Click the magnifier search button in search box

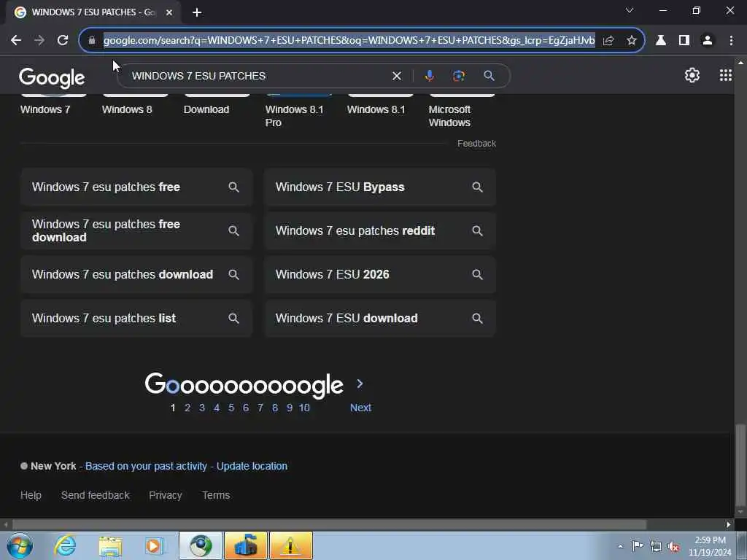click(x=489, y=76)
